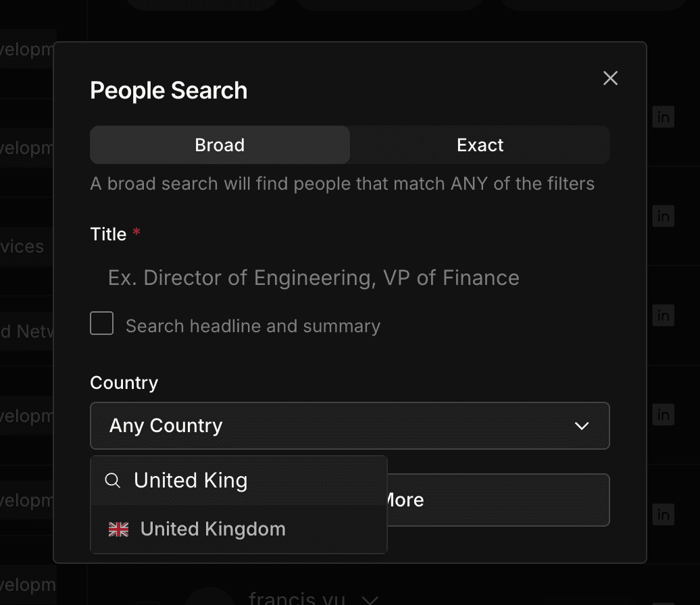Image resolution: width=700 pixels, height=605 pixels.
Task: Select United Kingdom from the country list
Action: 213,529
